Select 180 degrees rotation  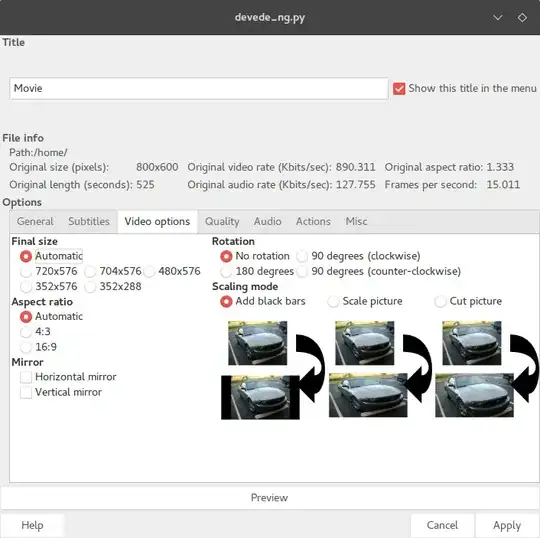(226, 272)
